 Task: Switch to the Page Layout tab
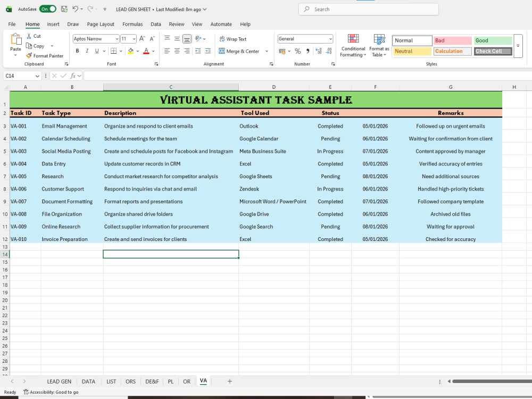point(101,24)
